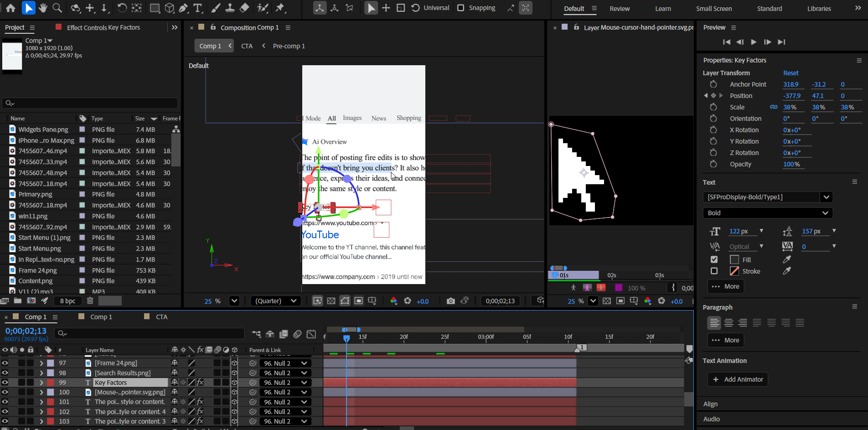Enable the Snapping checkbox

[461, 8]
